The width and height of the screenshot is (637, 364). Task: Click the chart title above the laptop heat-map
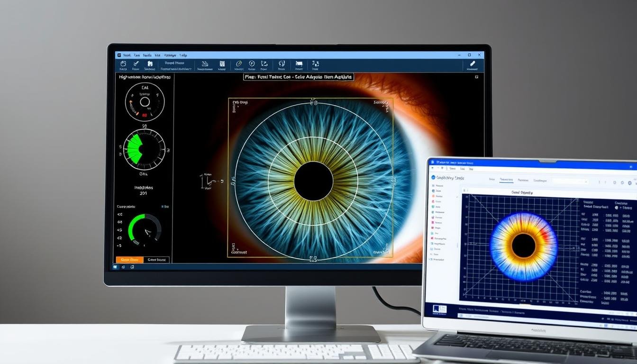pos(522,192)
